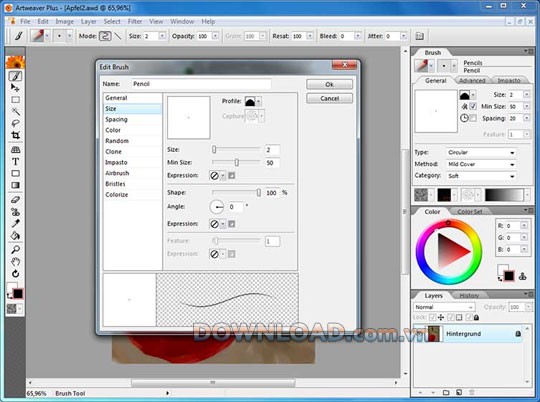Open Method dropdown showing Mid Cover
540x402 pixels.
481,164
